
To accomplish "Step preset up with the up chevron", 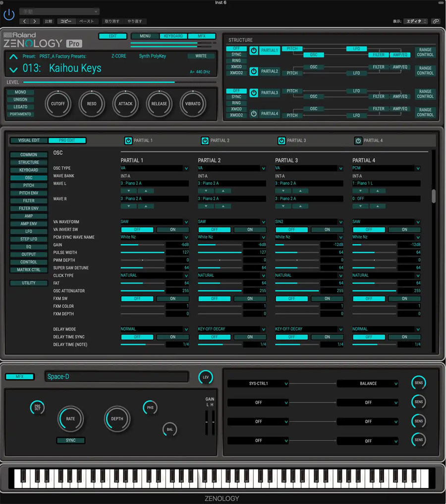I will tap(13, 57).
